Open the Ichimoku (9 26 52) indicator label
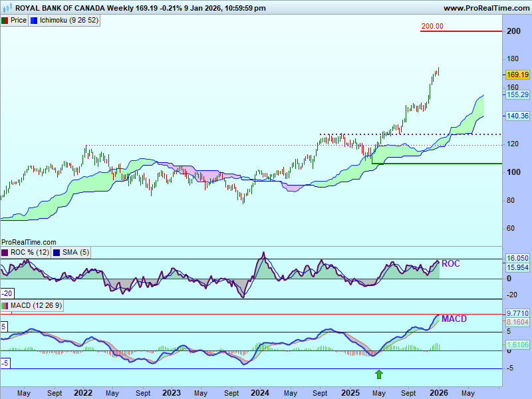 [x=69, y=20]
